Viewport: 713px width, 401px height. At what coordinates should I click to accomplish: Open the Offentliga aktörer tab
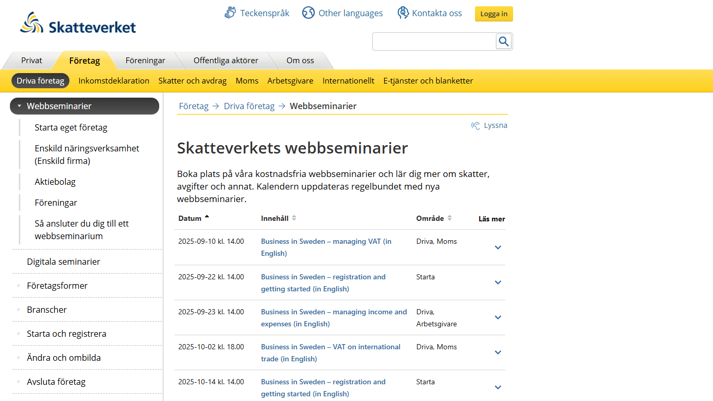pos(226,60)
